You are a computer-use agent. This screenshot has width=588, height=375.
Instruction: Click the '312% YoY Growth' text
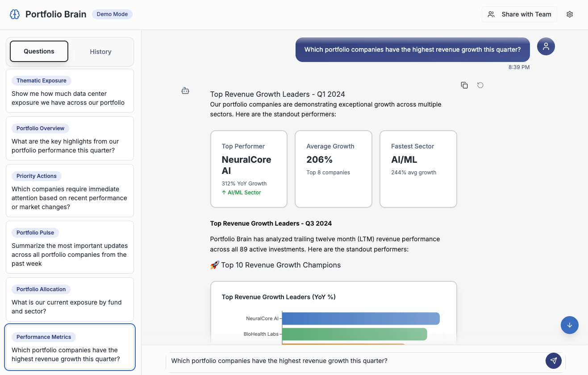coord(244,183)
